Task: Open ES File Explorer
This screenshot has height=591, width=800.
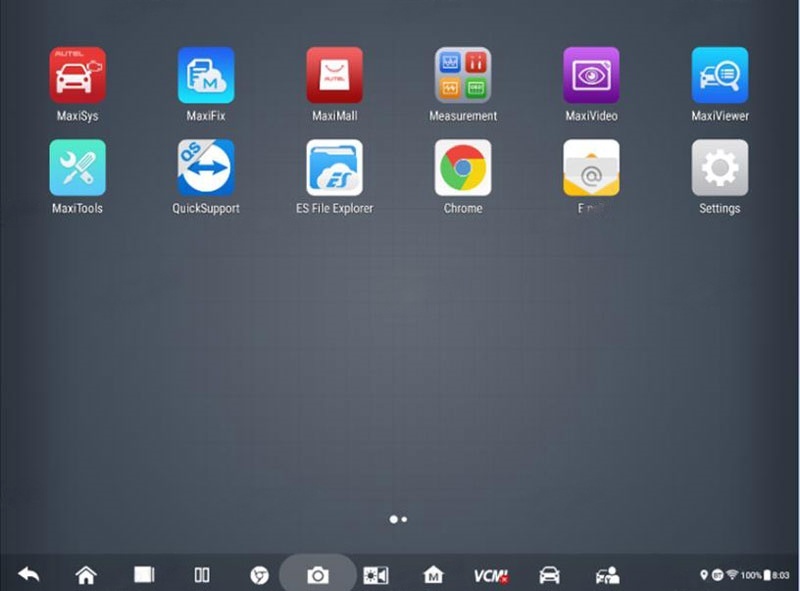Action: (x=334, y=168)
